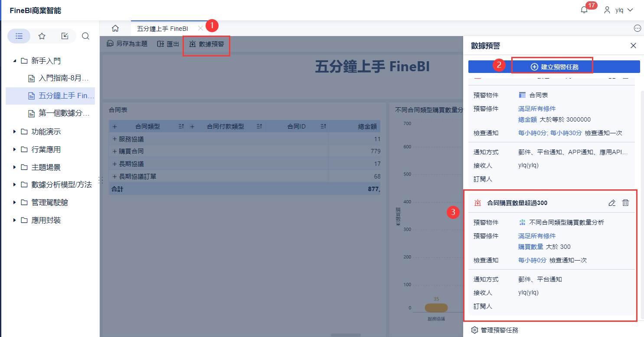Viewport: 644px width, 337px height.
Task: Expand the 長期協議 table row
Action: click(115, 164)
